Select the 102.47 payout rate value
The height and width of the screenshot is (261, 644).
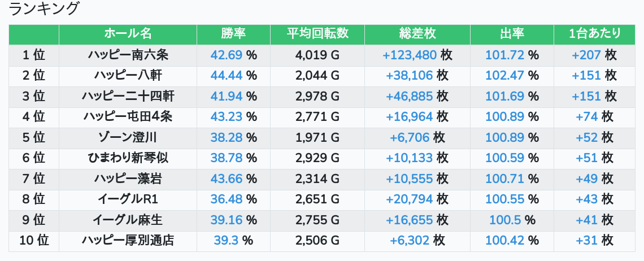pos(505,76)
